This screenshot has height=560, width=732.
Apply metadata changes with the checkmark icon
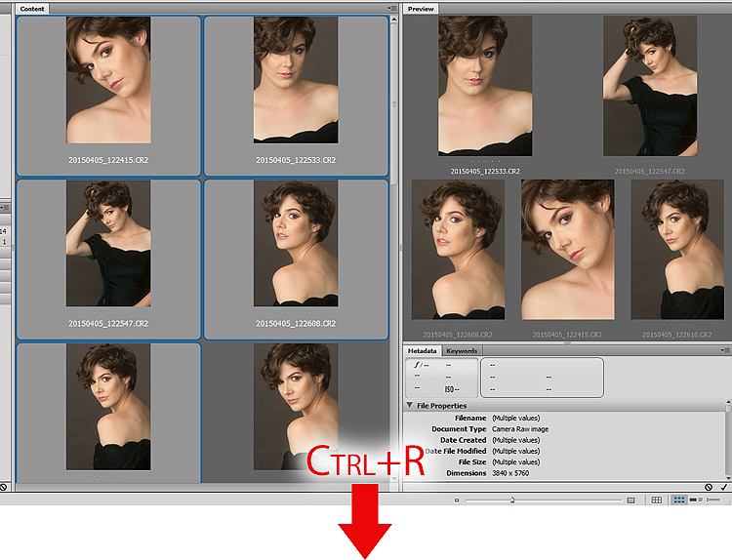[723, 487]
